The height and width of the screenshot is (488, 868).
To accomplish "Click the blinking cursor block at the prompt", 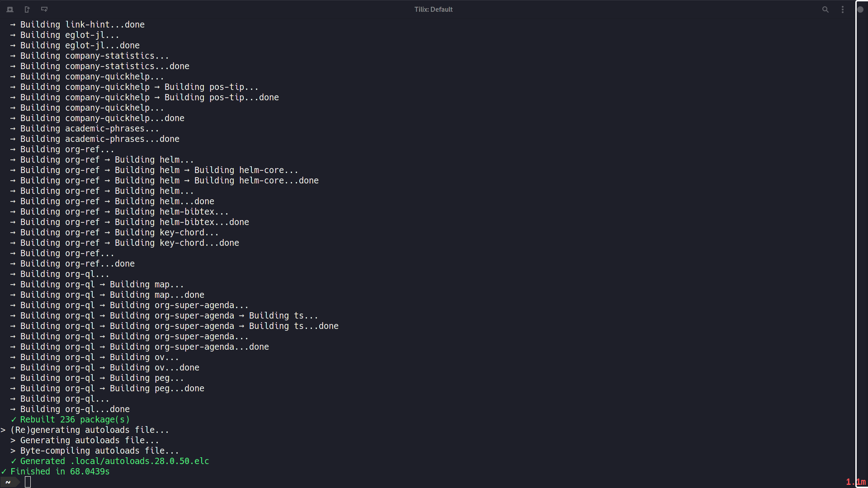I will pyautogui.click(x=28, y=482).
